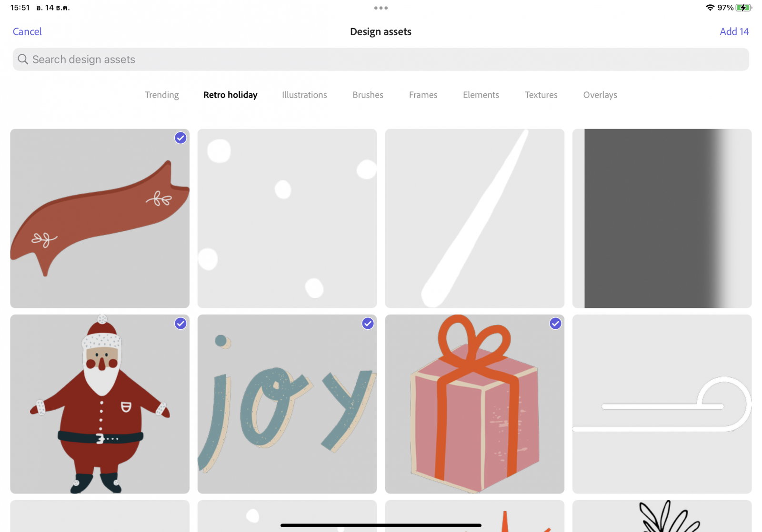Tap the search magnifier icon
Screen dimensions: 762x532
(23, 59)
